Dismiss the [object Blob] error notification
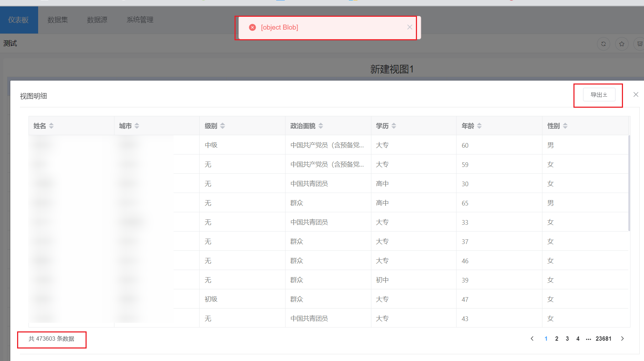644x361 pixels. [409, 27]
